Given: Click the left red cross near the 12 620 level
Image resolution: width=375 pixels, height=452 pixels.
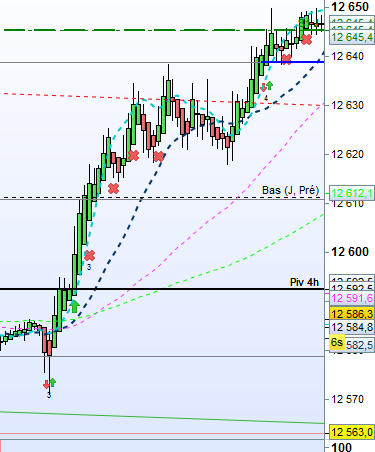Looking at the screenshot, I should click(133, 155).
